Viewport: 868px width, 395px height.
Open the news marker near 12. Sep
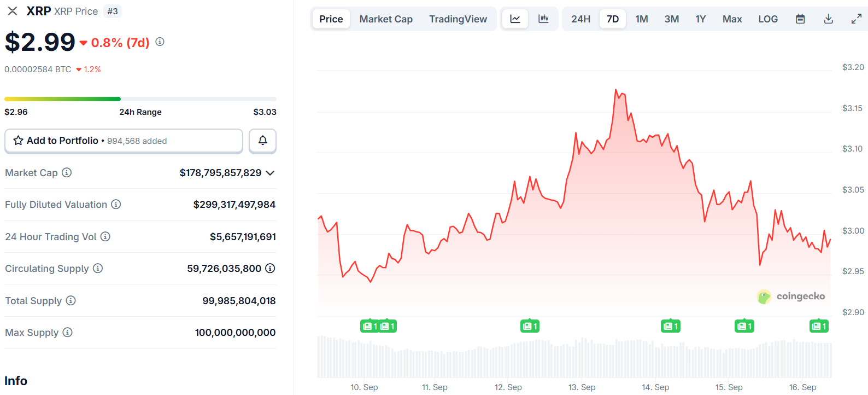(x=530, y=326)
